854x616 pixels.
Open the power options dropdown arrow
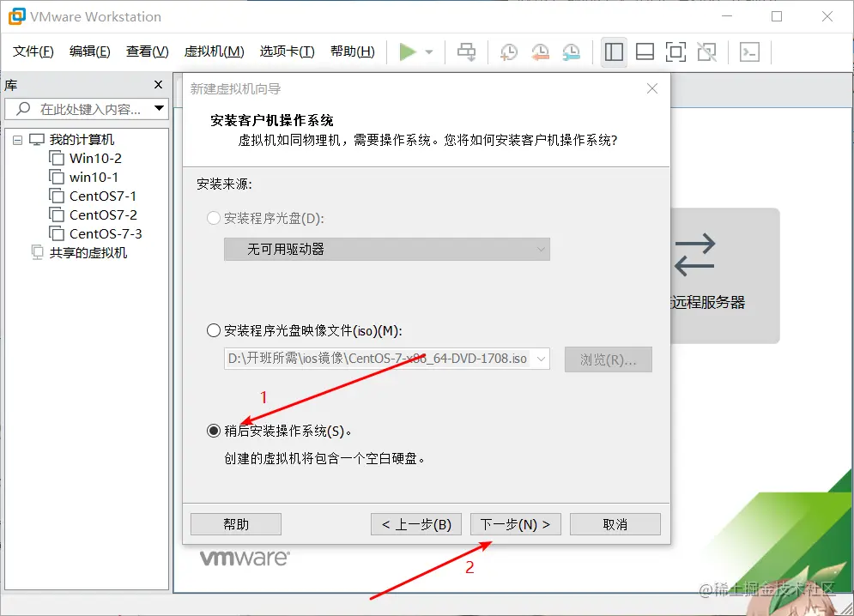[429, 52]
